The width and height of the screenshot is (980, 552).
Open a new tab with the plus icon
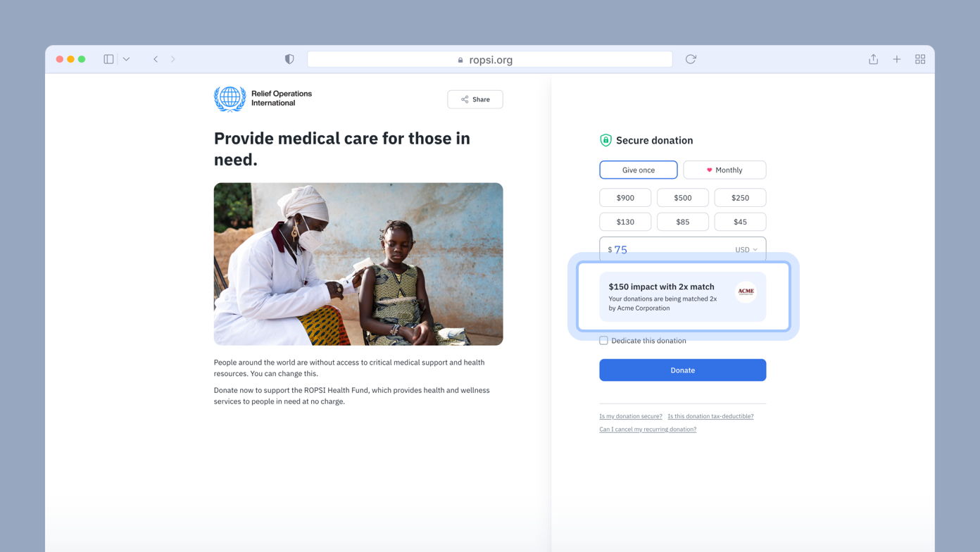[896, 59]
